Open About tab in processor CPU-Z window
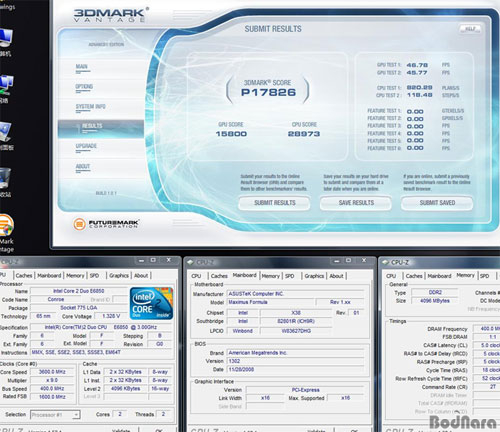 [141, 276]
